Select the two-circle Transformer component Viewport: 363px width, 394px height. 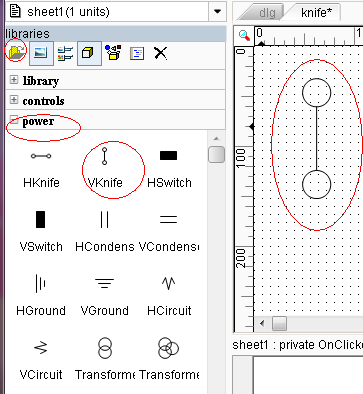(x=105, y=359)
